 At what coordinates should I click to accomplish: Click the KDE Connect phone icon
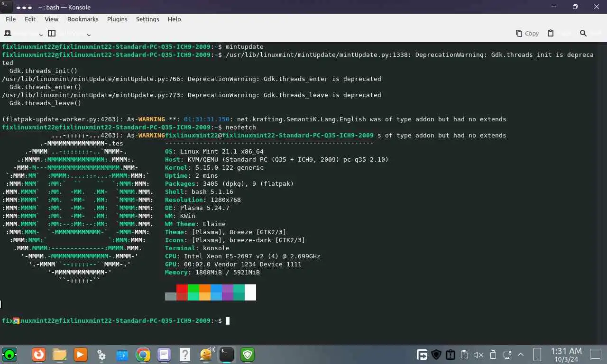537,355
